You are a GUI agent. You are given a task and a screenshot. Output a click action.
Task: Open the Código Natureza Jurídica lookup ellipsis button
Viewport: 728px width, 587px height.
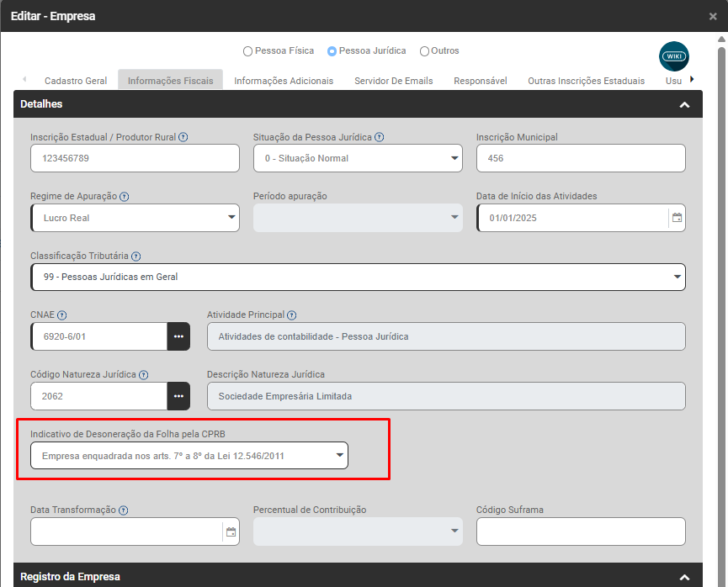click(178, 396)
